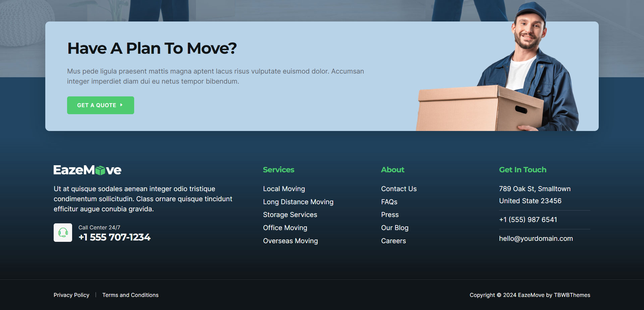The height and width of the screenshot is (310, 644).
Task: Open Overseas Moving services
Action: [290, 241]
